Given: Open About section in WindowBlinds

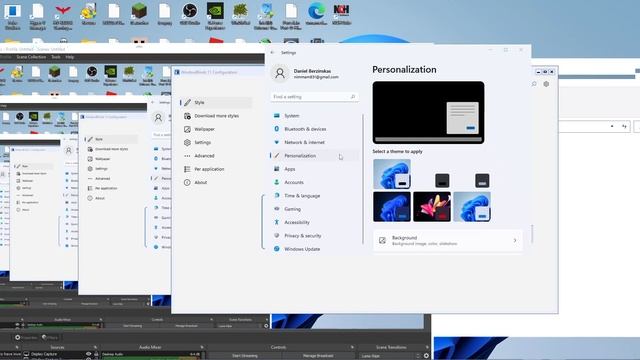Looking at the screenshot, I should click(216, 182).
